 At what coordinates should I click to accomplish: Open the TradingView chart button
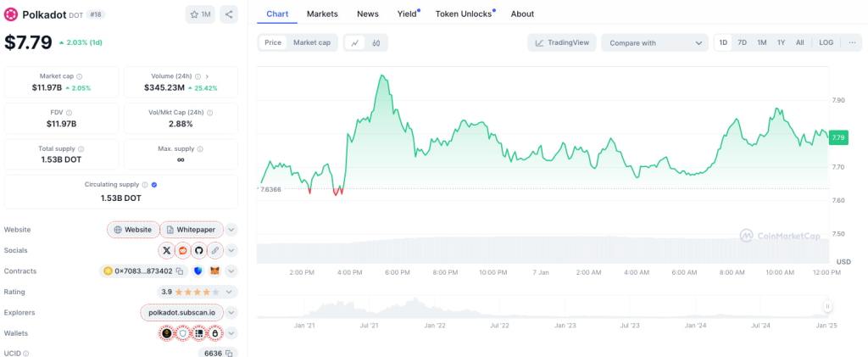(562, 42)
